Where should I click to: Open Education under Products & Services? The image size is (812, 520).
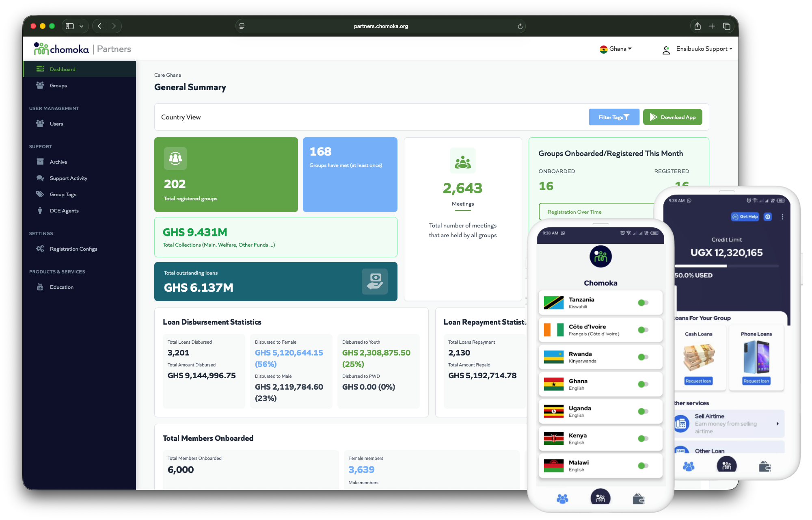40,287
